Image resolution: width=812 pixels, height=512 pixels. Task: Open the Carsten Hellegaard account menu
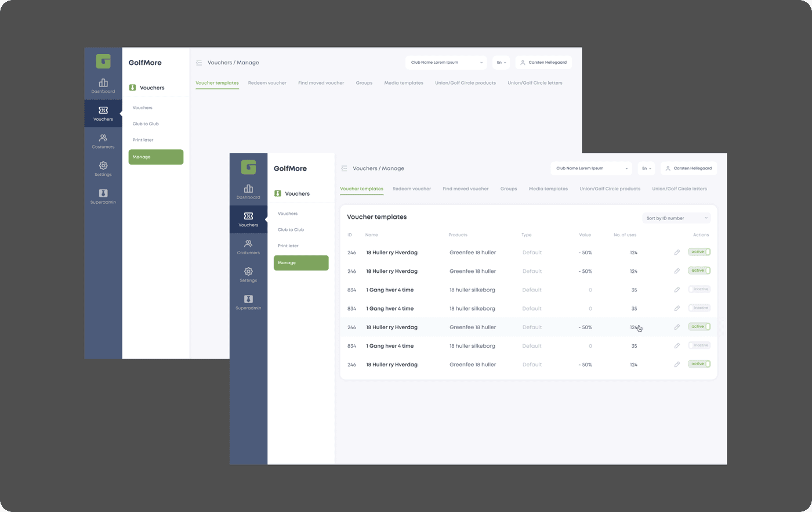point(688,168)
